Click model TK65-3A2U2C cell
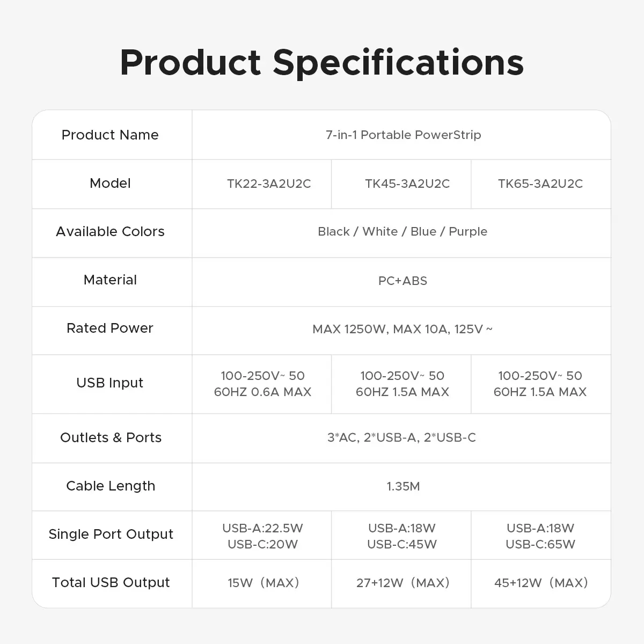The image size is (644, 644). click(x=540, y=184)
